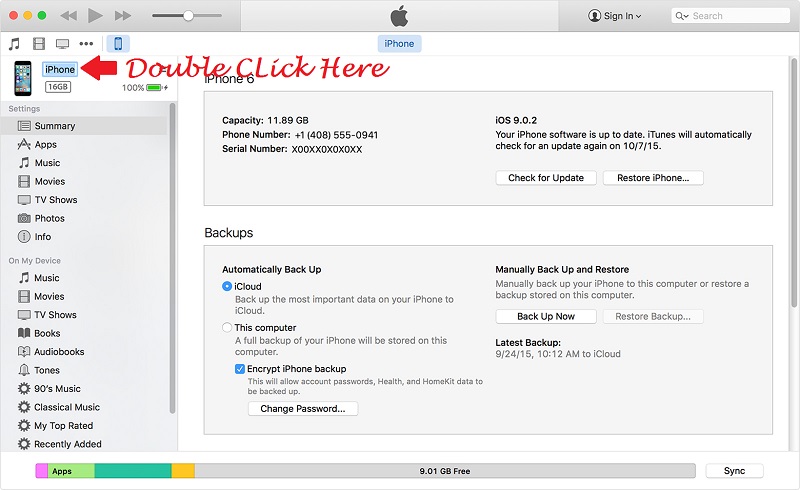The image size is (800, 490).
Task: Open the Sign In account dropdown
Action: (614, 16)
